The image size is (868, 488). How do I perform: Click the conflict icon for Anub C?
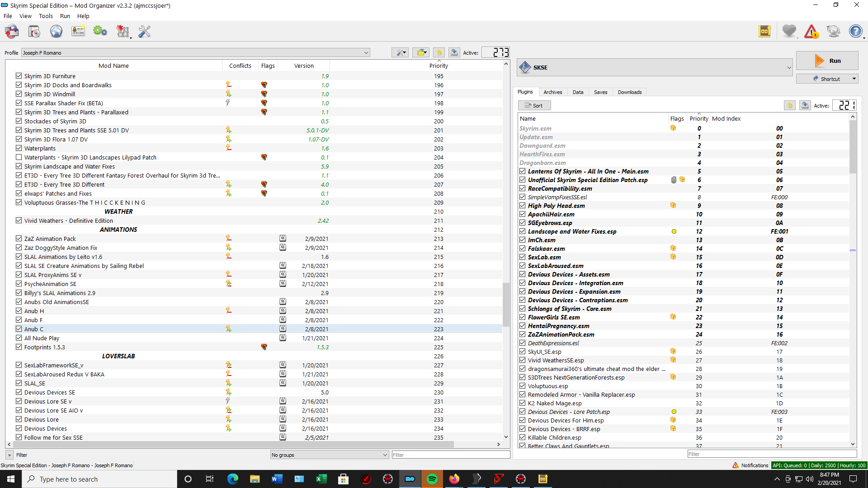coord(228,329)
